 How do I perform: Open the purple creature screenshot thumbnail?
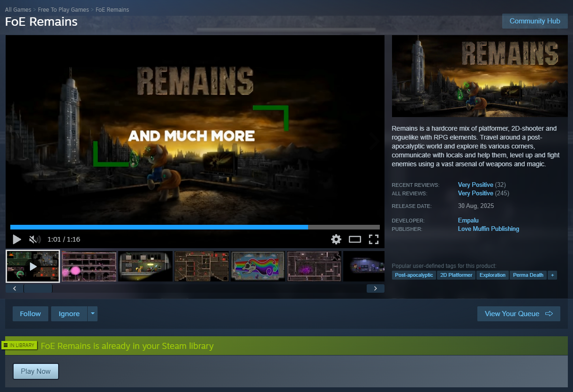(314, 266)
